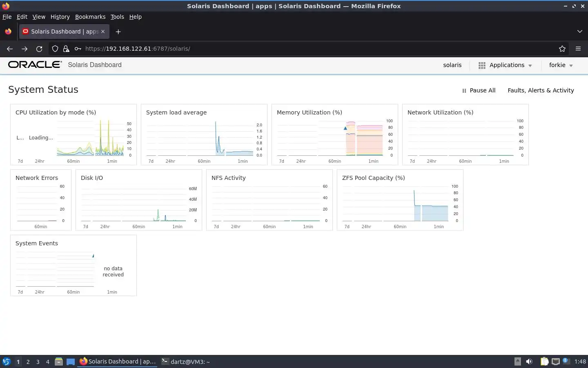Open the system start menu icon

[7, 361]
